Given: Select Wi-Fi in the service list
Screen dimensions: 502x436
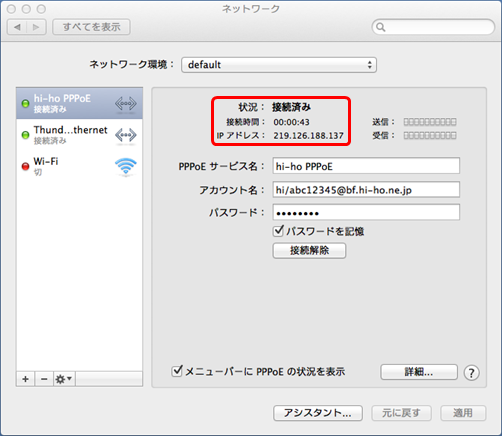Looking at the screenshot, I should 79,166.
